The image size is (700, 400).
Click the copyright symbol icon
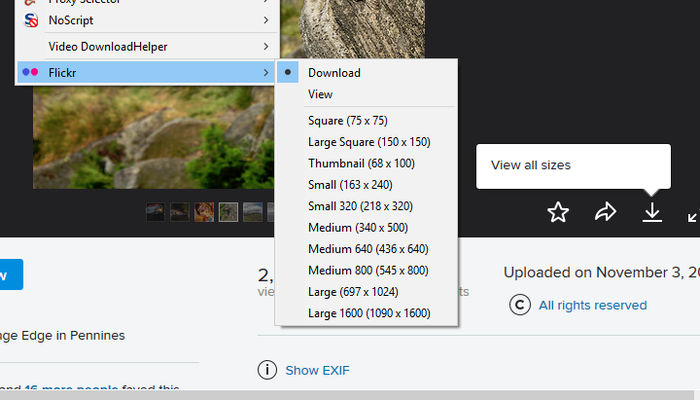(x=520, y=305)
